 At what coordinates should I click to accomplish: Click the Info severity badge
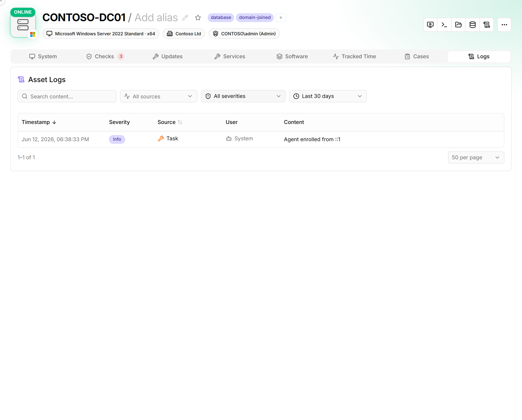pyautogui.click(x=117, y=139)
